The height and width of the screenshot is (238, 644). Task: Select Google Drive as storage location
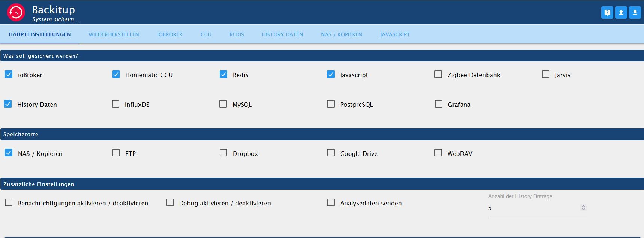pyautogui.click(x=331, y=153)
